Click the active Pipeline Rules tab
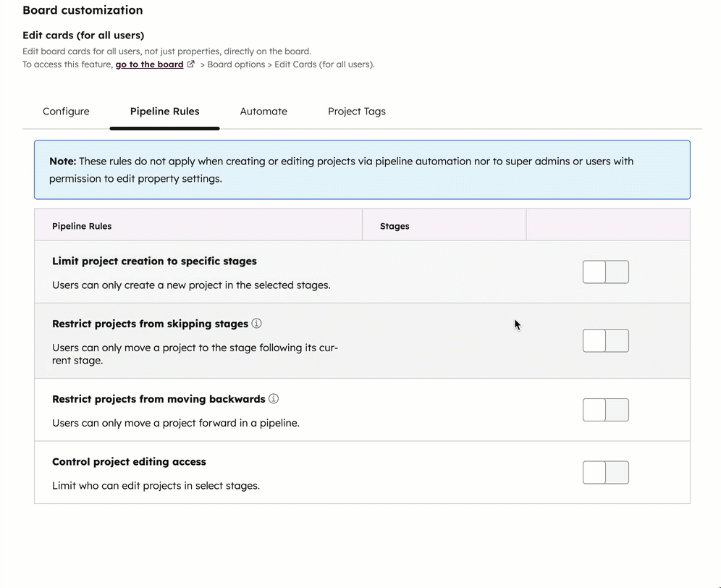This screenshot has height=588, width=721. point(164,112)
